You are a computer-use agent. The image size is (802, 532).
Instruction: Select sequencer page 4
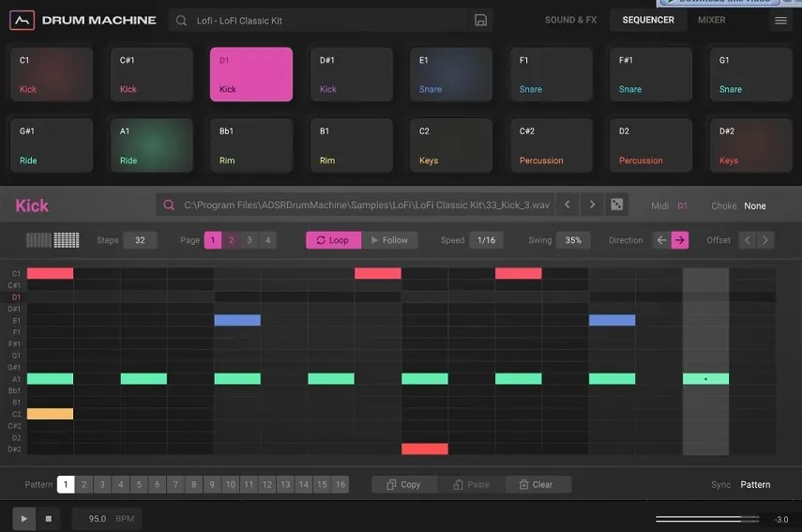tap(267, 240)
